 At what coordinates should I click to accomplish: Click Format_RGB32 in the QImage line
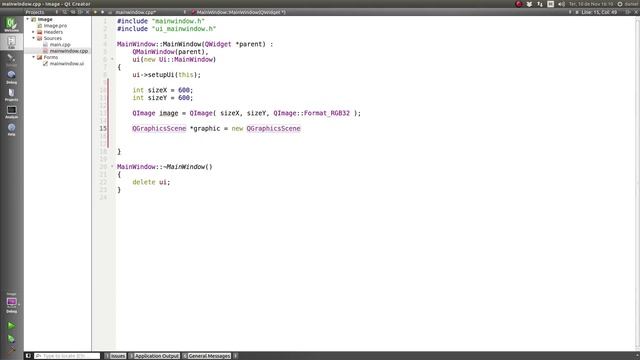(327, 113)
